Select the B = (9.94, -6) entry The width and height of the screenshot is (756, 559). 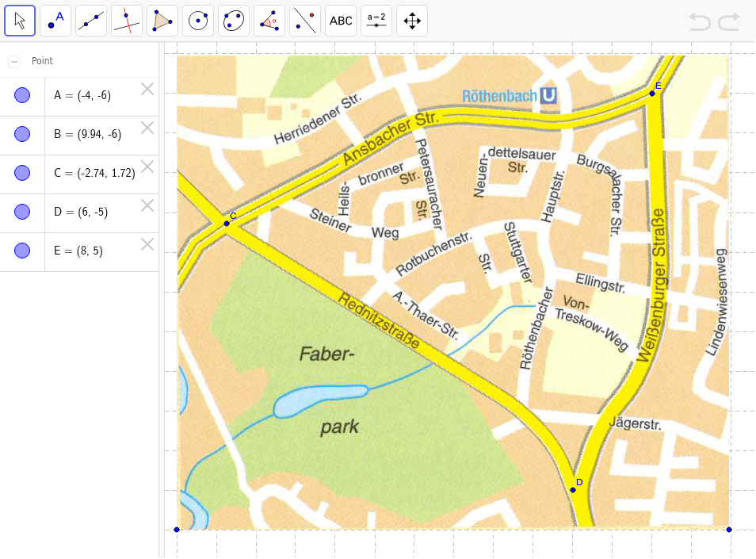click(x=88, y=134)
